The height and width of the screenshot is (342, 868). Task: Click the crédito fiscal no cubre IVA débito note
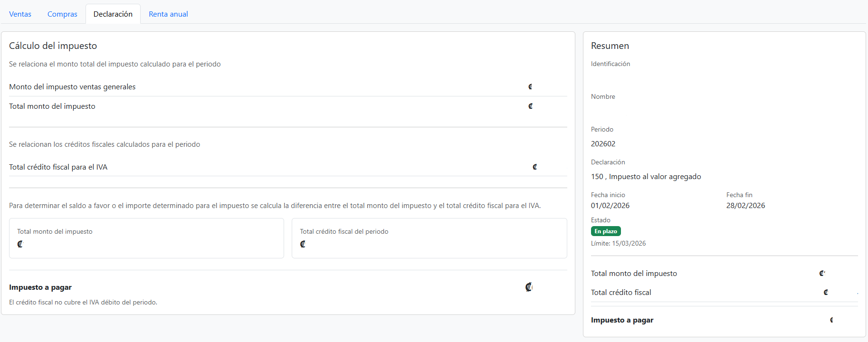[83, 303]
